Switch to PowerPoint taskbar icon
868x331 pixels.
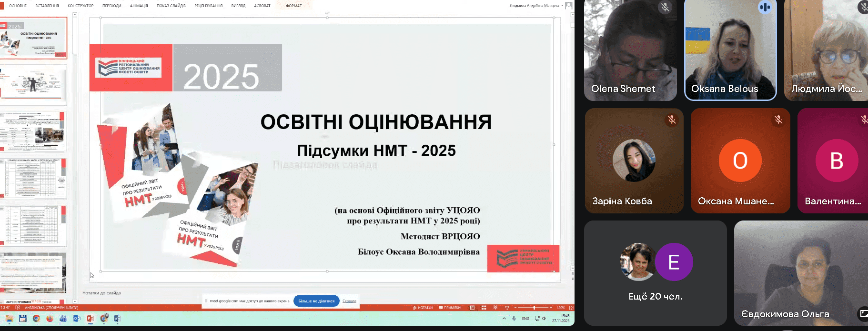tap(91, 318)
